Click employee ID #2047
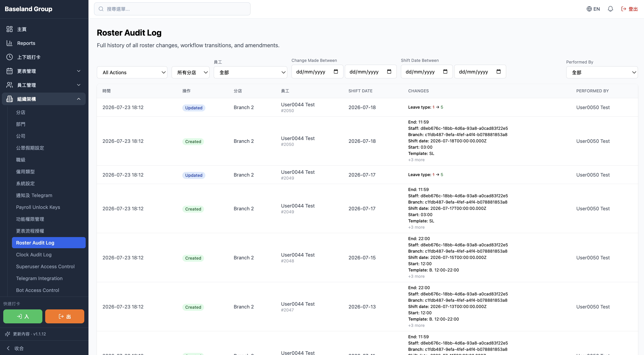This screenshot has width=644, height=355. click(x=287, y=310)
